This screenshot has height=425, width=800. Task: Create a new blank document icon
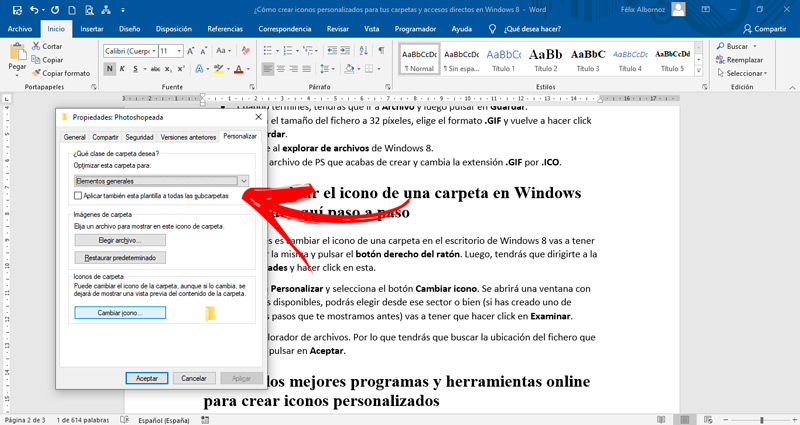72,10
